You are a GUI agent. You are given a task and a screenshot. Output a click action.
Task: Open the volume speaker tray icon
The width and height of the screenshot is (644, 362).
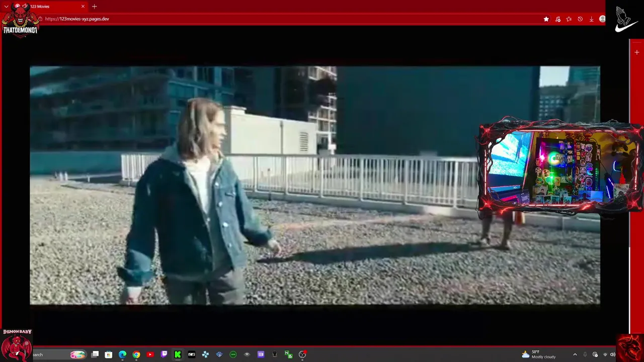coord(612,354)
